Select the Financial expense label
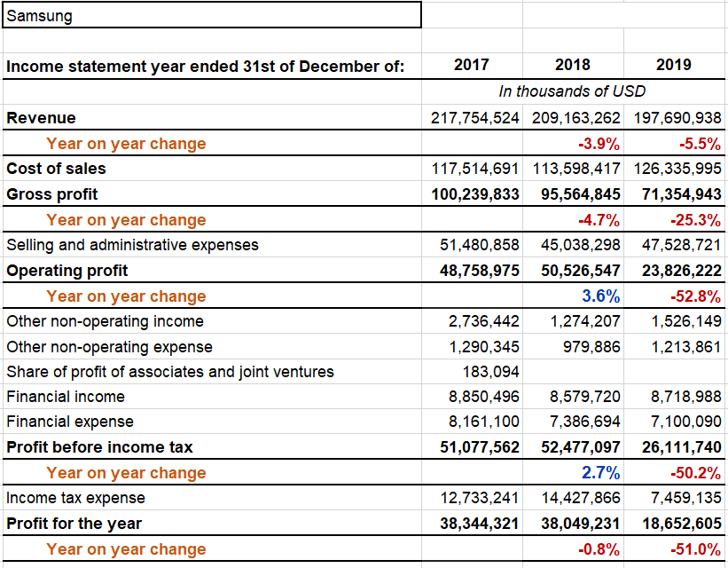This screenshot has width=728, height=568. click(x=70, y=422)
